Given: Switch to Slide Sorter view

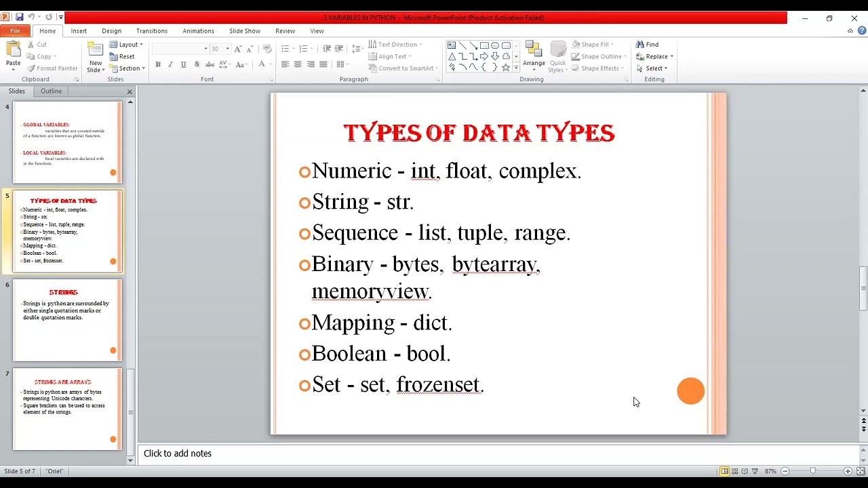Looking at the screenshot, I should pyautogui.click(x=734, y=471).
